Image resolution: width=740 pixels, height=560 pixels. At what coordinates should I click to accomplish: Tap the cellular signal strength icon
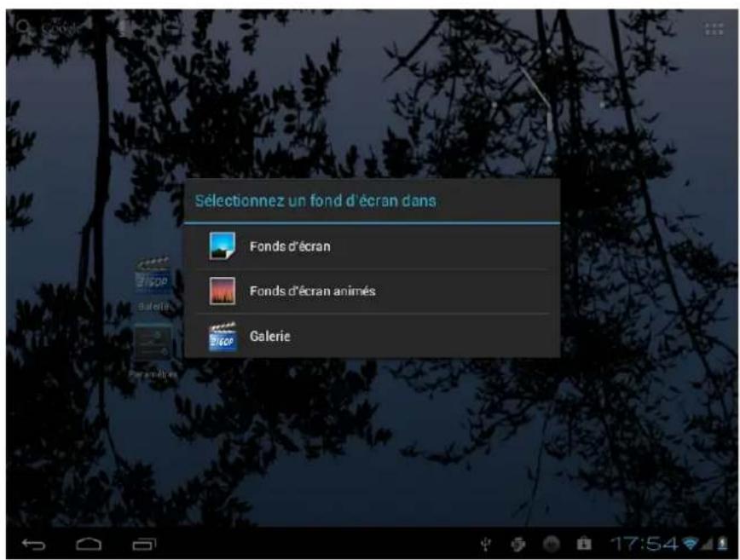(x=707, y=544)
